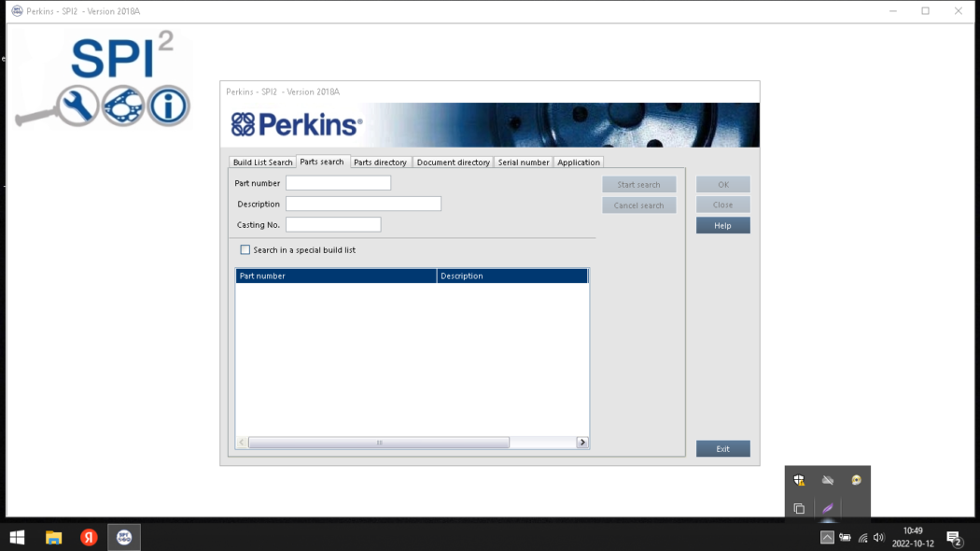Click the wrench service tool icon

tap(77, 106)
